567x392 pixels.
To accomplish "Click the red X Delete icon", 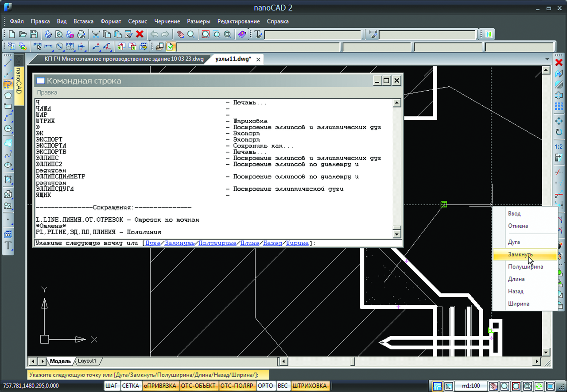I will click(140, 34).
